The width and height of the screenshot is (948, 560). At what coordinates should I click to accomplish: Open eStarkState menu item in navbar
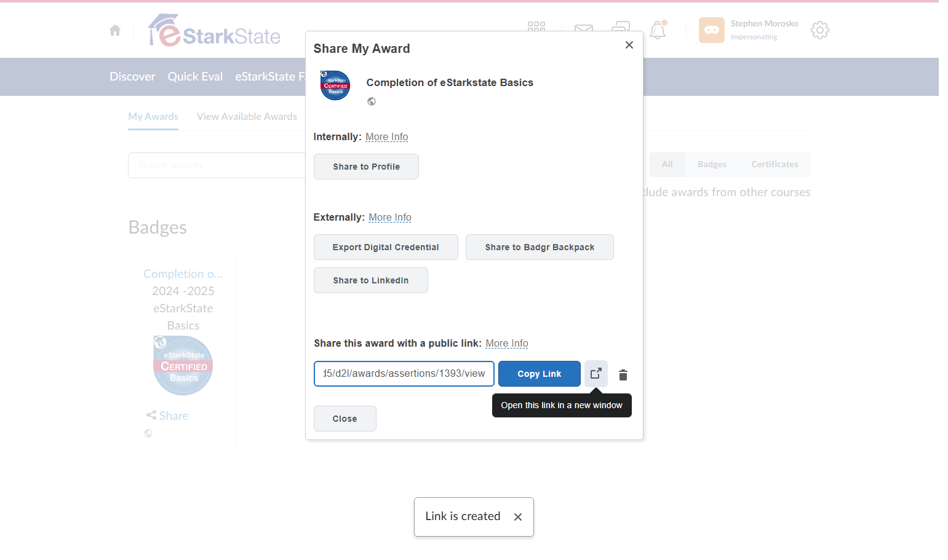269,77
